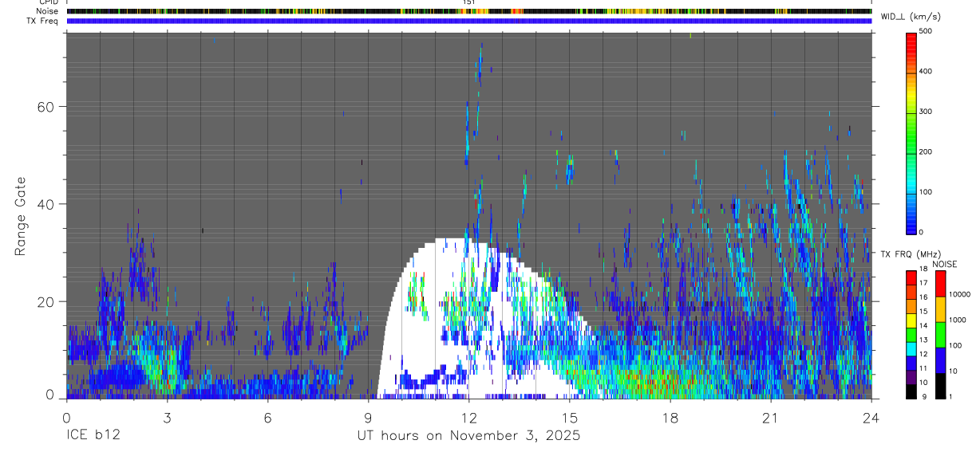Click the blue TX Freq strip above the plot
The height and width of the screenshot is (452, 980).
[469, 21]
